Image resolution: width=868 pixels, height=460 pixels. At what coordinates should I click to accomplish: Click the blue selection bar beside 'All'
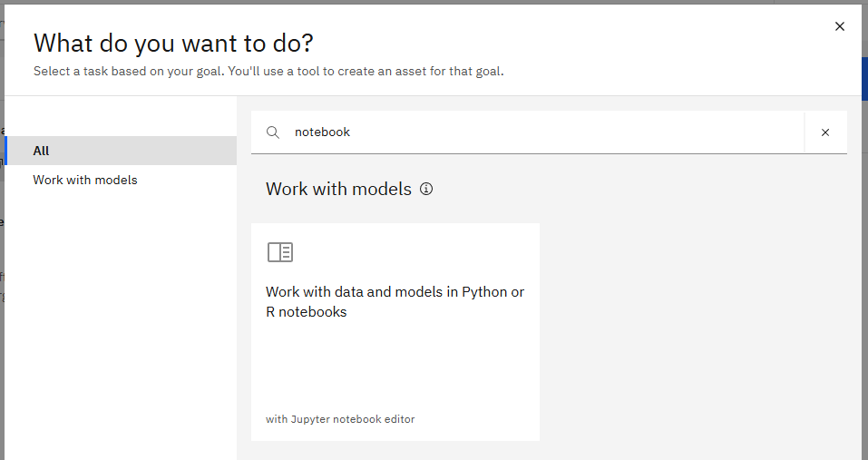6,151
